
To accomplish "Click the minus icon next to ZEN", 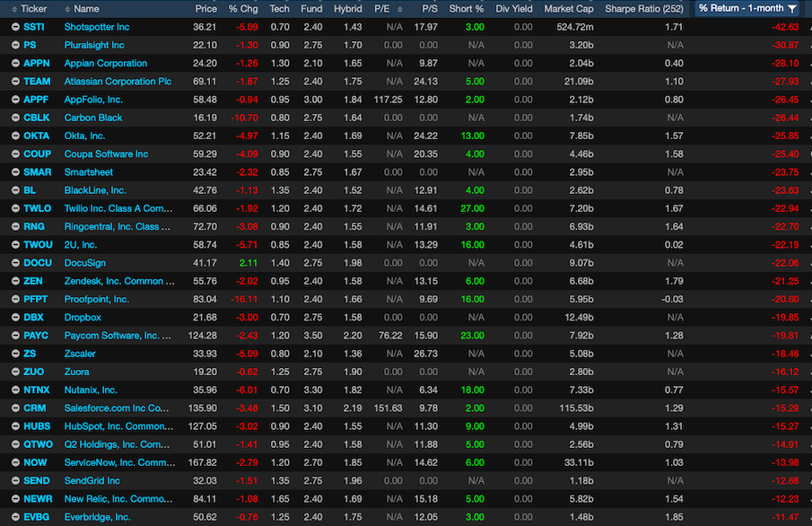I will (15, 281).
